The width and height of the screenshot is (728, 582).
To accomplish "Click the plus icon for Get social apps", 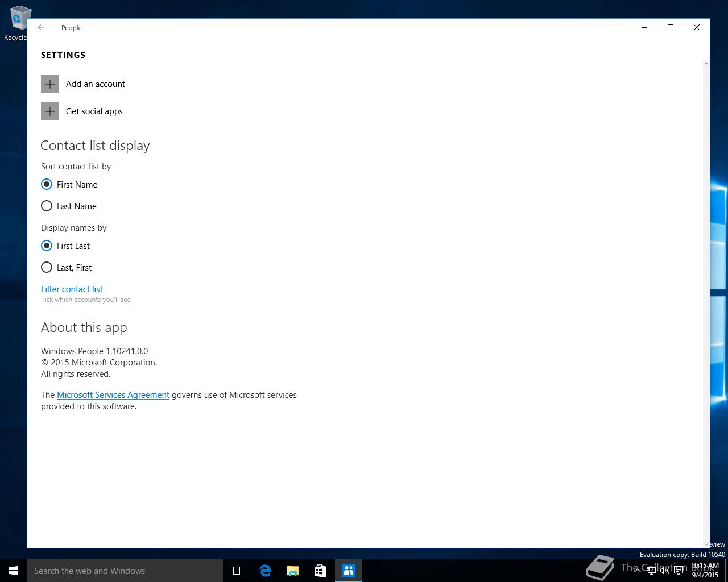I will 50,111.
